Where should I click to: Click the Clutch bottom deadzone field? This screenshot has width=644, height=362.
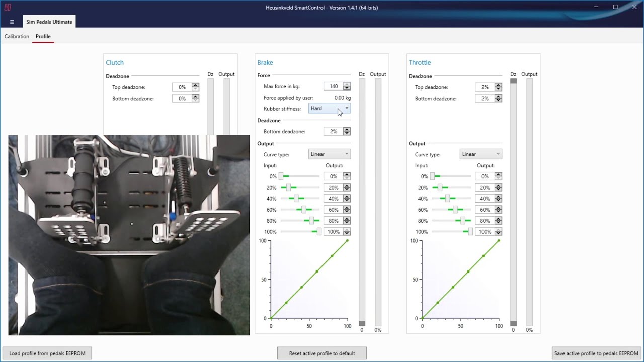(182, 99)
